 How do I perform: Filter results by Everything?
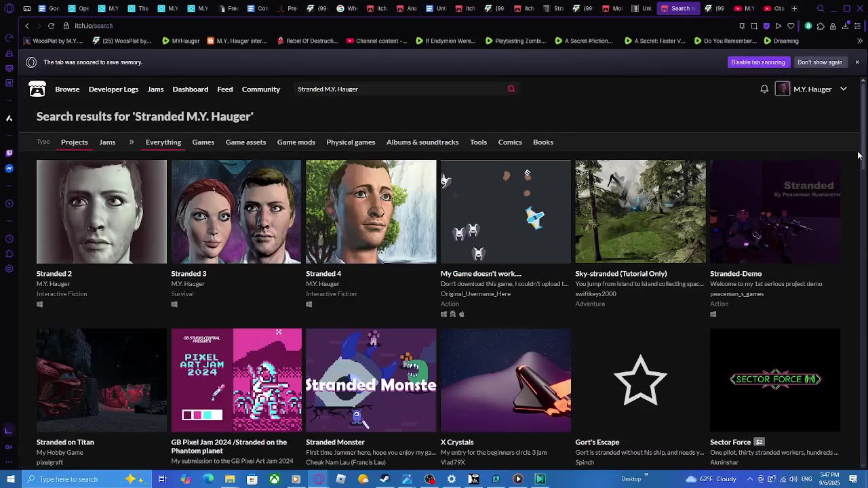point(163,142)
